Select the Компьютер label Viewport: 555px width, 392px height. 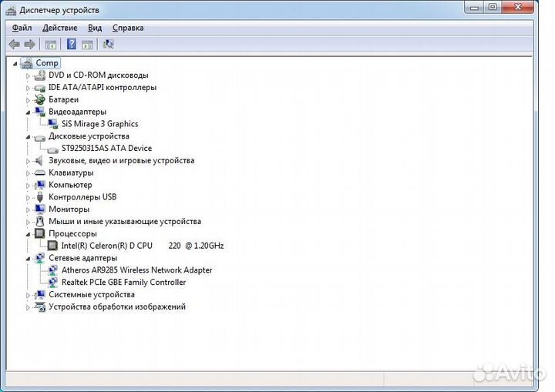tap(70, 185)
